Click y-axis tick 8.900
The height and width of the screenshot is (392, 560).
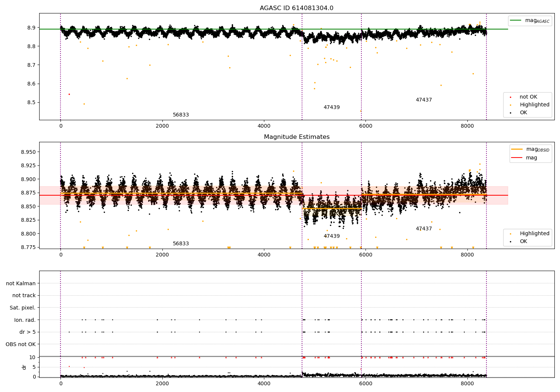[28, 180]
